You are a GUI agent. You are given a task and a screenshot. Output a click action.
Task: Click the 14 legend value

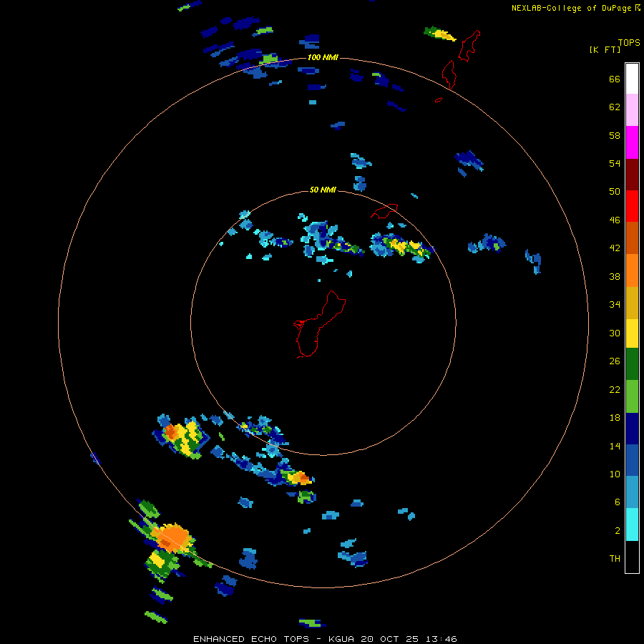point(615,446)
